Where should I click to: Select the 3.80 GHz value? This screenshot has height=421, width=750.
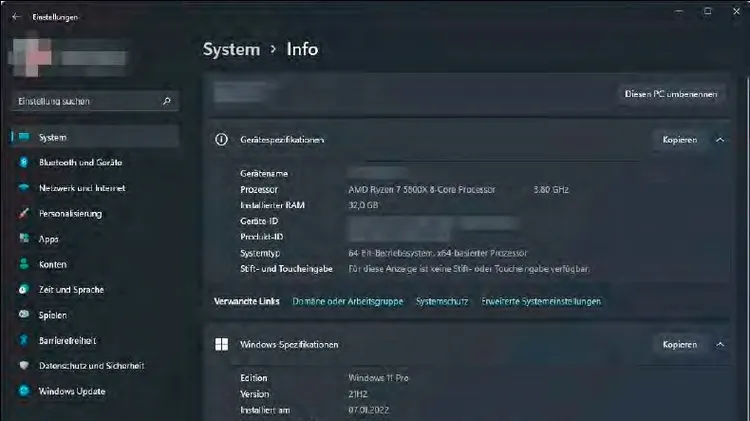551,189
